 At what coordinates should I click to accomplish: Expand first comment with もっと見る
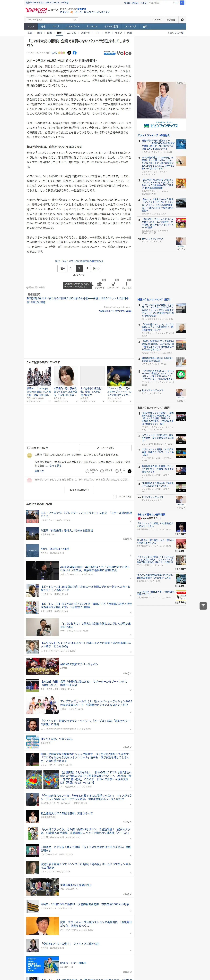click(x=55, y=466)
